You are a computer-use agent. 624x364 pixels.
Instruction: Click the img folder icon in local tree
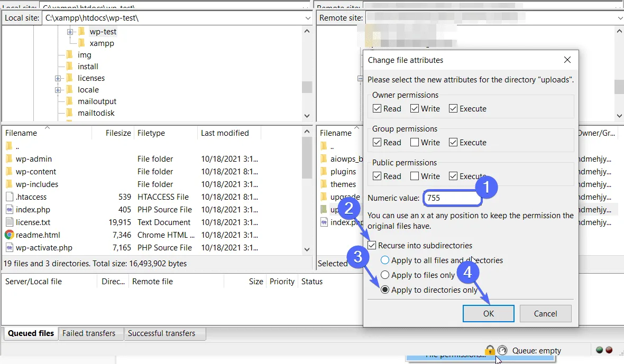[x=70, y=54]
